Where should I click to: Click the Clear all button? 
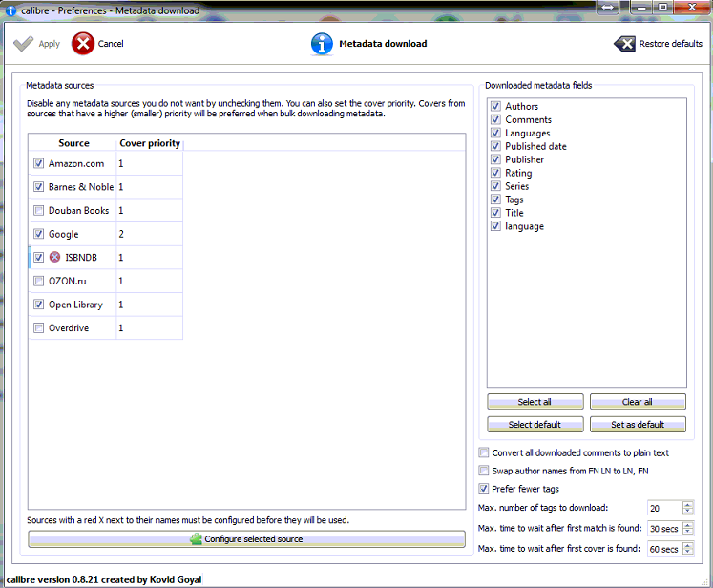tap(638, 402)
